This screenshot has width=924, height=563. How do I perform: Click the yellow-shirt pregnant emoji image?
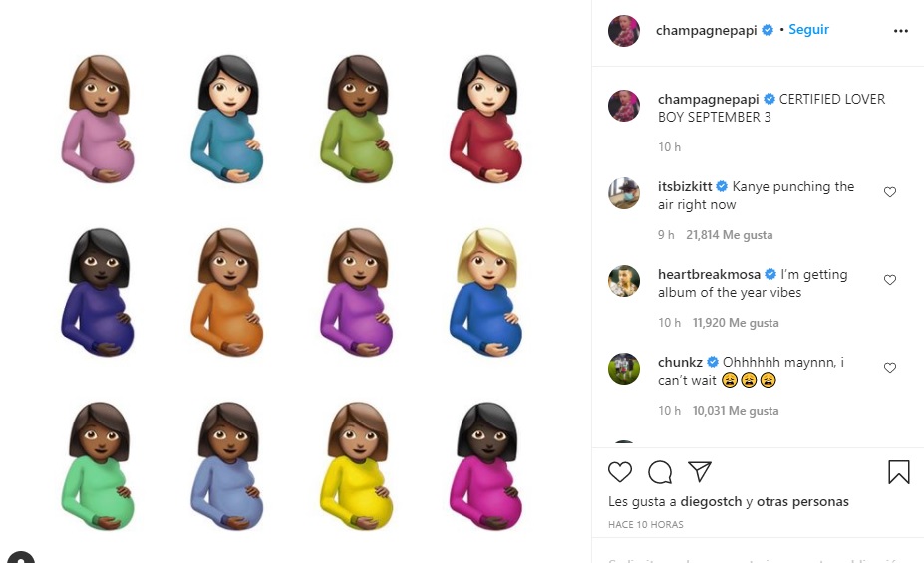[356, 465]
